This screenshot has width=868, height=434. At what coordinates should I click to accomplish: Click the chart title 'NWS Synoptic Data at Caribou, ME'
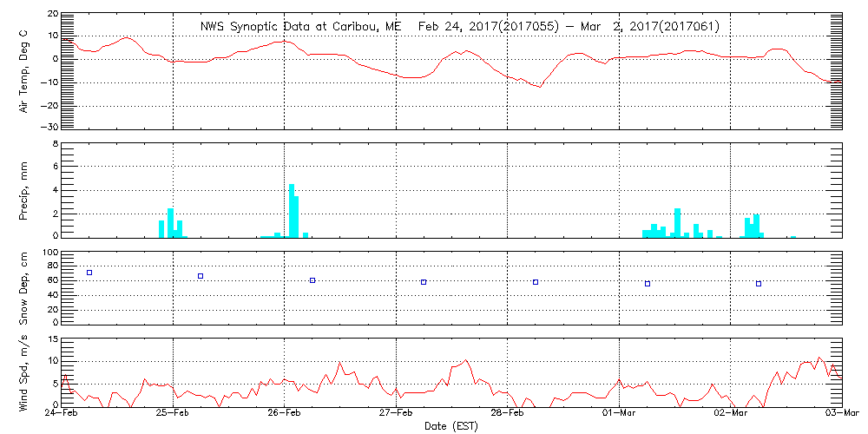coord(301,27)
